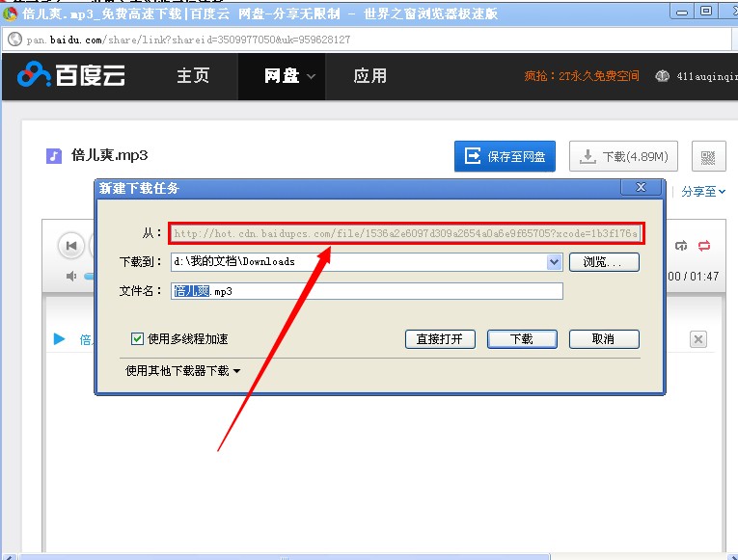The height and width of the screenshot is (560, 738).
Task: Click 保存至网盘 button
Action: coord(505,156)
